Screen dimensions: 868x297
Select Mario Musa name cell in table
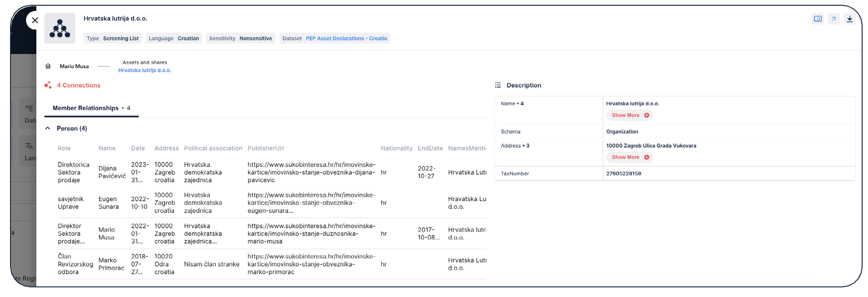(x=107, y=233)
